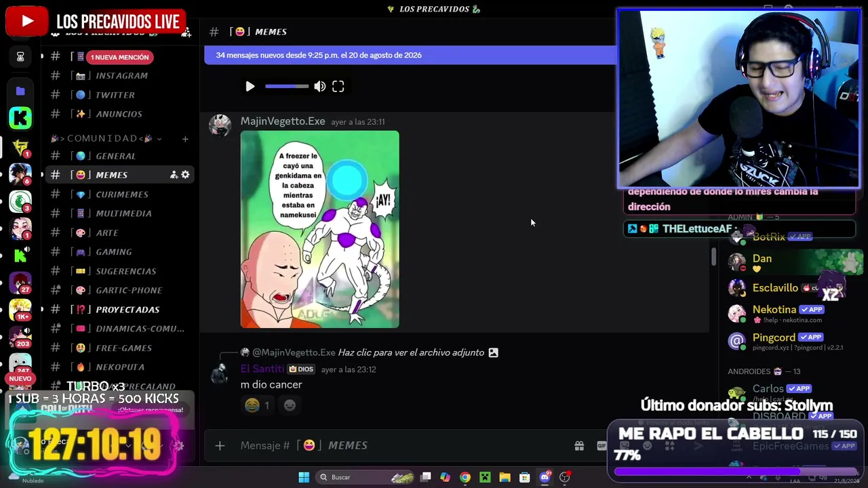Open the video in fullscreen mode

[x=338, y=86]
